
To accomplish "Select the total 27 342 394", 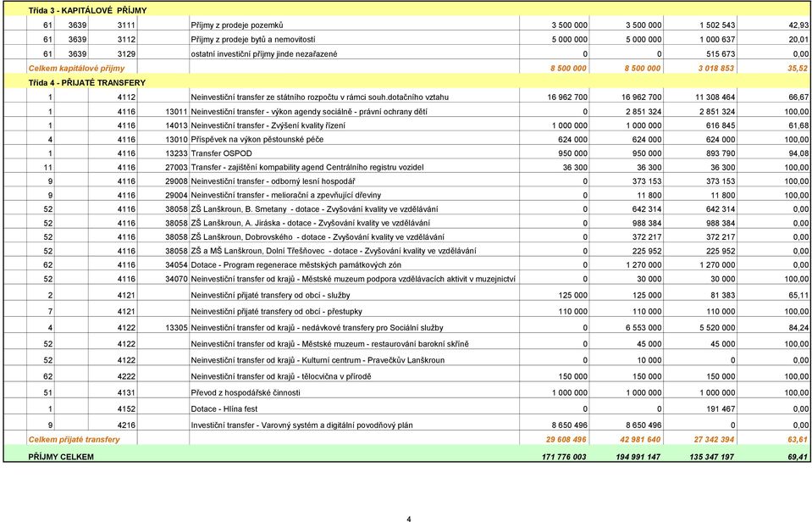I will click(x=714, y=440).
